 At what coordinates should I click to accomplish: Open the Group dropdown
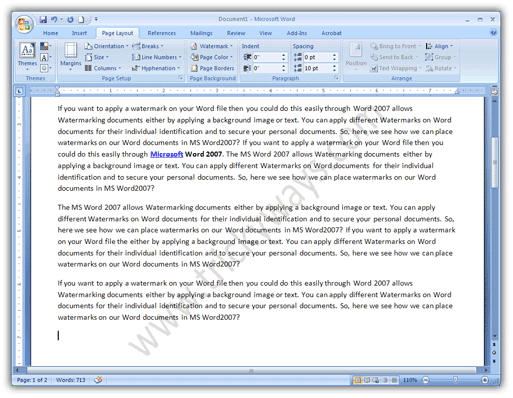440,57
